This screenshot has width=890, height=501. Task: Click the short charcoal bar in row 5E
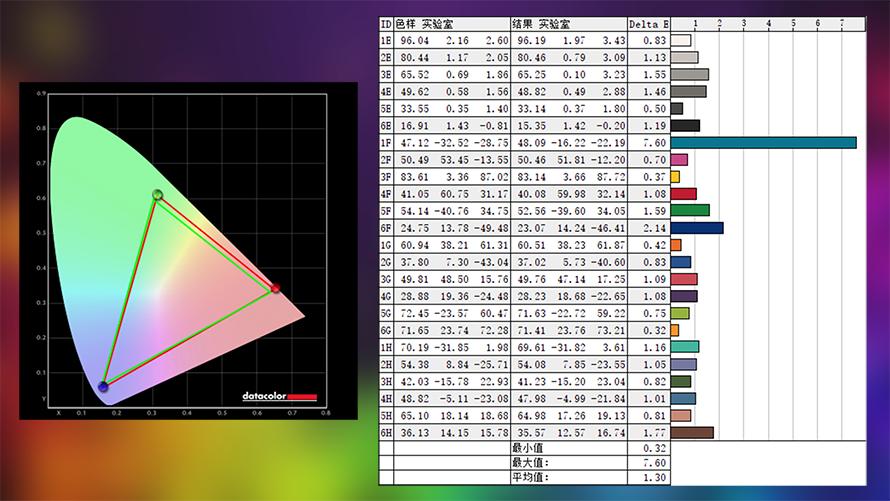(677, 108)
